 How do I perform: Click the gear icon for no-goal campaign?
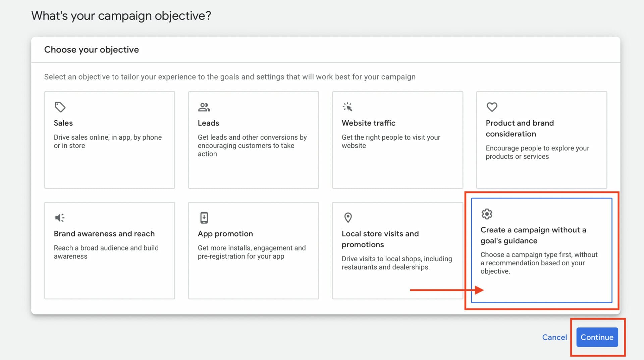click(x=487, y=214)
